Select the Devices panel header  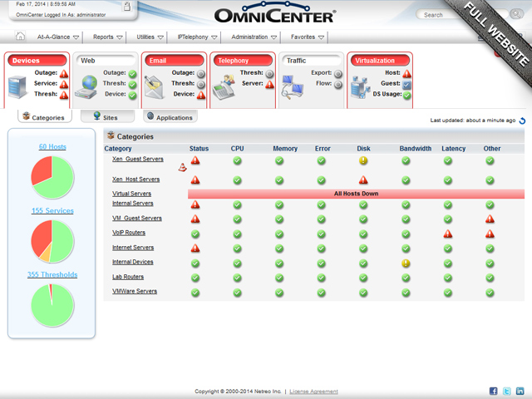37,61
